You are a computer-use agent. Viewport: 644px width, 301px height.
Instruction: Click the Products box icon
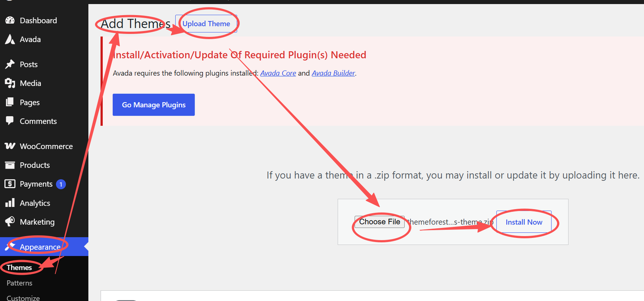pyautogui.click(x=10, y=165)
